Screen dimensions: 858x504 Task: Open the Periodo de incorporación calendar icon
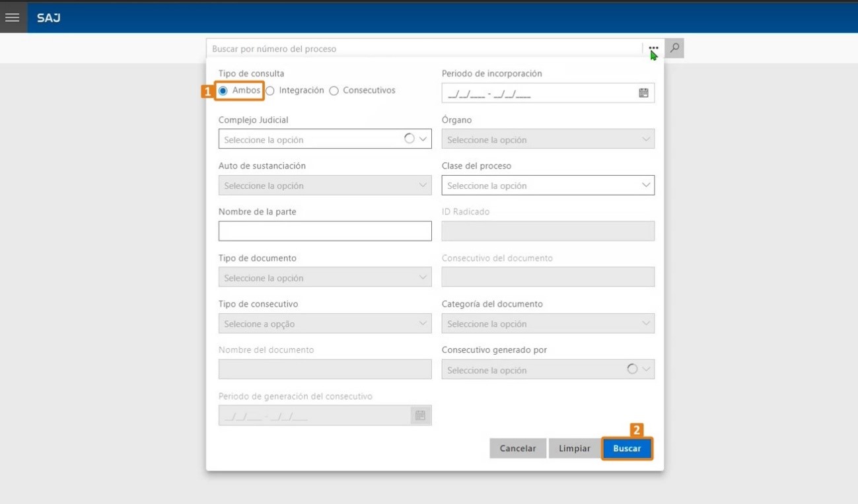(x=643, y=93)
